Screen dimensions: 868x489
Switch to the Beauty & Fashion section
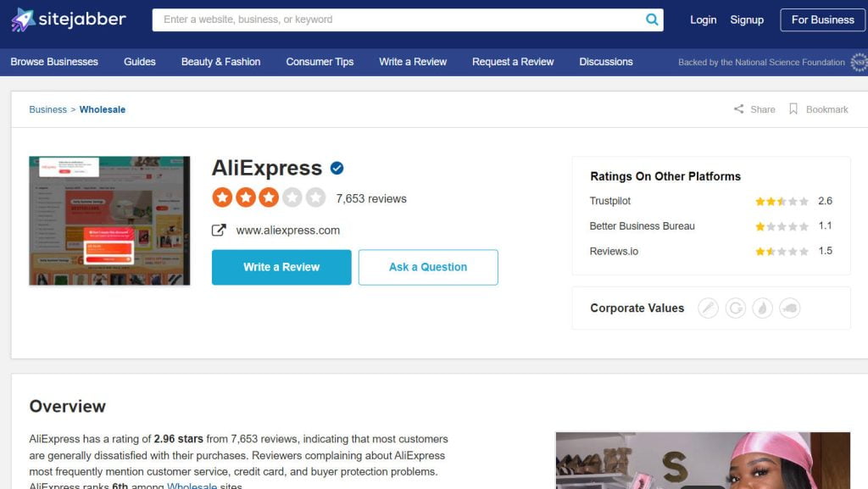click(220, 61)
